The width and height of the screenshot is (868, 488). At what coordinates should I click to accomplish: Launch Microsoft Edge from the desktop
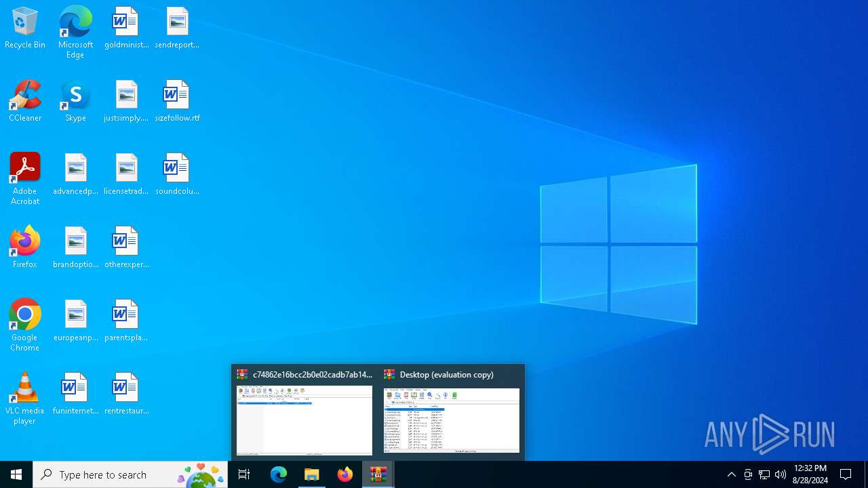point(75,33)
